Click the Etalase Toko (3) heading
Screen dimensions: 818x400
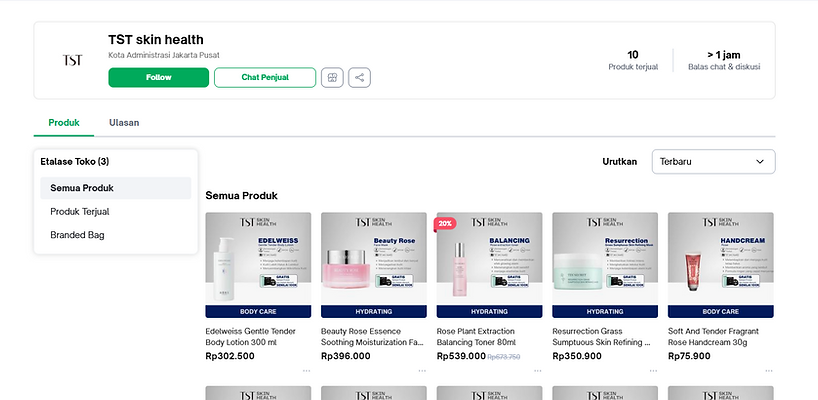(x=75, y=162)
